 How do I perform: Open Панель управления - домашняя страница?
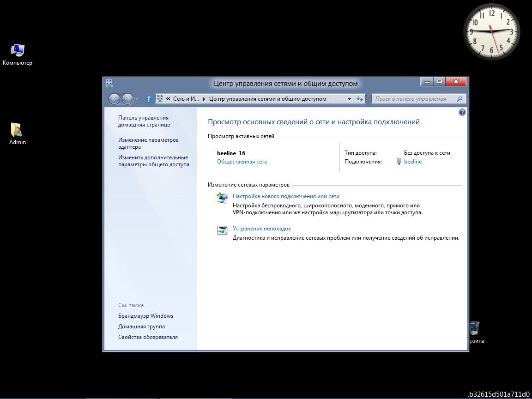145,121
